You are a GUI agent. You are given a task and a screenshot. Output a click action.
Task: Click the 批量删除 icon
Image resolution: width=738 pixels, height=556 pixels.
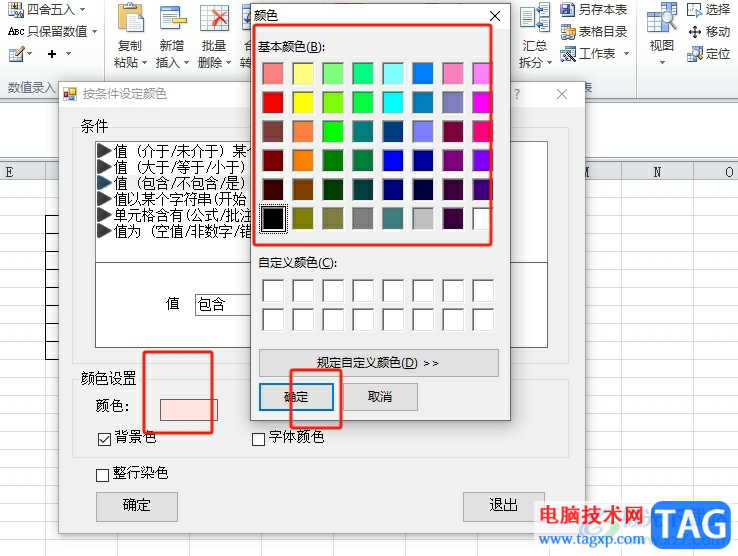pos(214,19)
